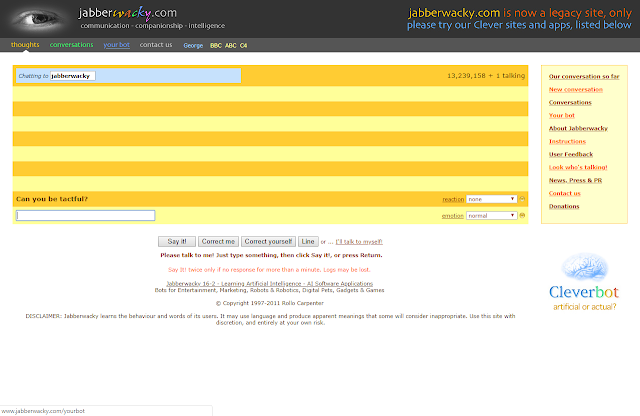Select the BBC navigation link
The height and width of the screenshot is (416, 640).
click(216, 45)
